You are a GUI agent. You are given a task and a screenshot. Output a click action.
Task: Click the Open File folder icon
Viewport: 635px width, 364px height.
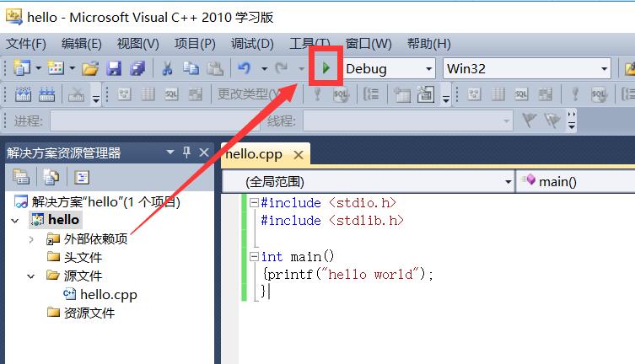pyautogui.click(x=90, y=68)
